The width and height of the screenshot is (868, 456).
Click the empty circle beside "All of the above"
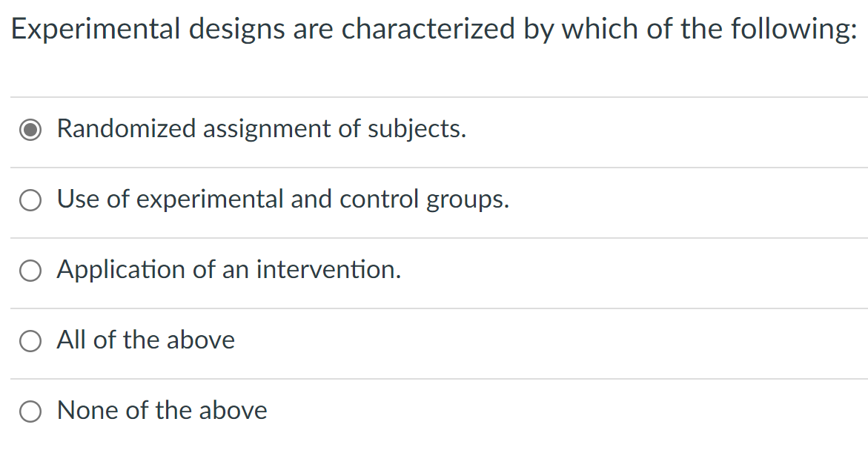tap(30, 340)
